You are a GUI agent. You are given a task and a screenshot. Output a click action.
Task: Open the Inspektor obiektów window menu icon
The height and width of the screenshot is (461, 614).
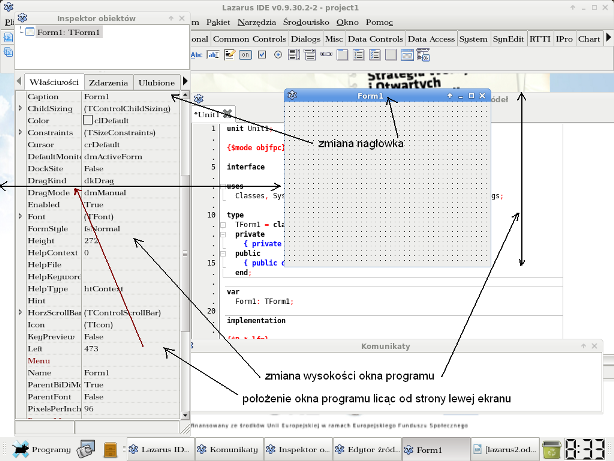tap(22, 18)
